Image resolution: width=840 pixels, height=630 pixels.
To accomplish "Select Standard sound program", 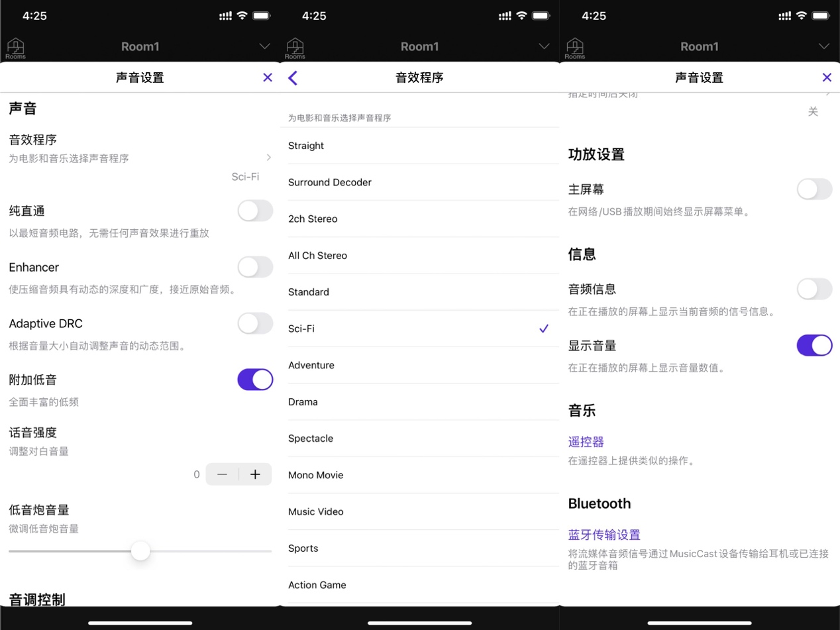I will (x=419, y=292).
